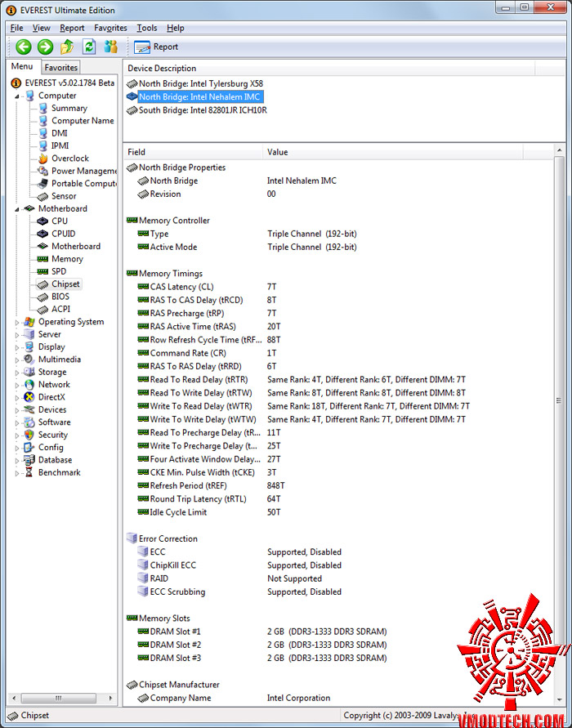Click the Field column header

(x=193, y=152)
